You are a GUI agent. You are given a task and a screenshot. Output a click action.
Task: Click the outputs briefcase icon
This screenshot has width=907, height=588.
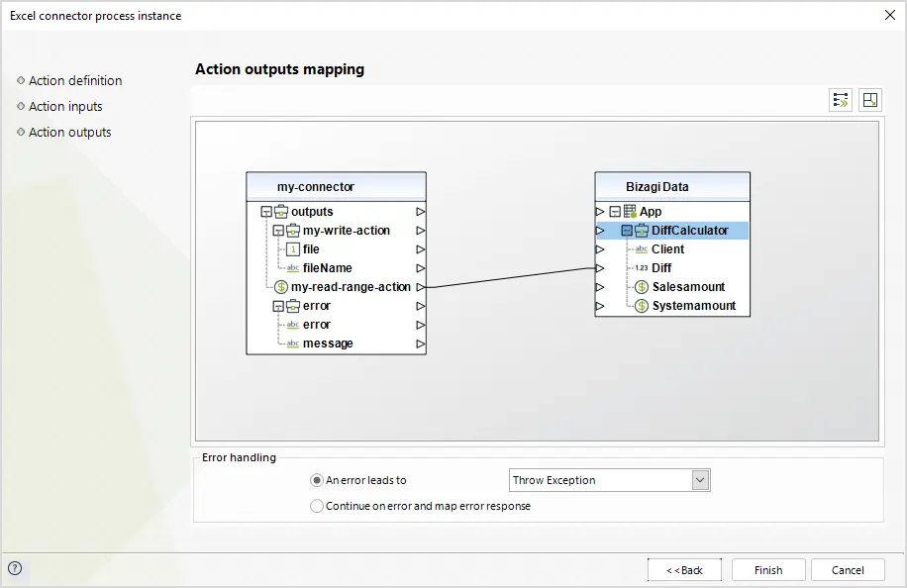(x=281, y=212)
